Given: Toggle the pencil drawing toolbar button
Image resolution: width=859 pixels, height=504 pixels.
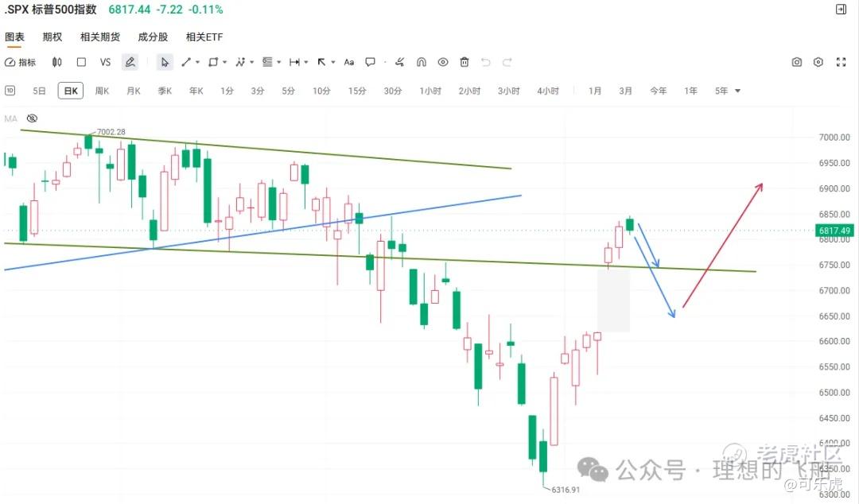Looking at the screenshot, I should pyautogui.click(x=130, y=62).
